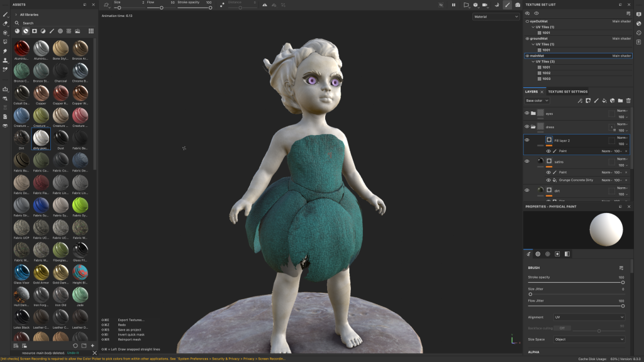The image size is (644, 362).
Task: Filter assets by Materials (selected filter)
Action: (x=25, y=31)
